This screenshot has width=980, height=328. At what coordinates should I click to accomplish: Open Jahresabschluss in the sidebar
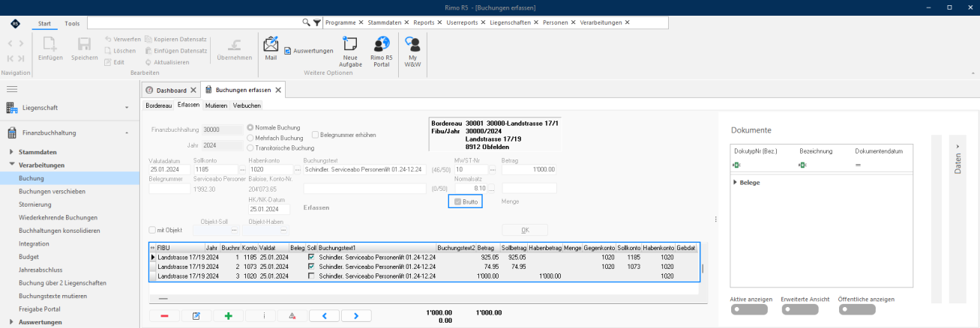point(40,270)
